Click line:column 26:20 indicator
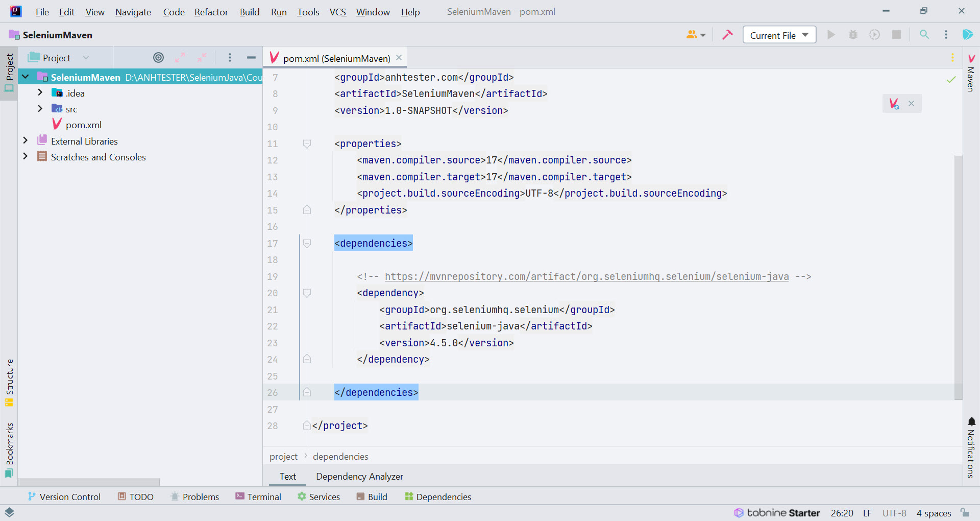This screenshot has height=521, width=980. pyautogui.click(x=842, y=513)
